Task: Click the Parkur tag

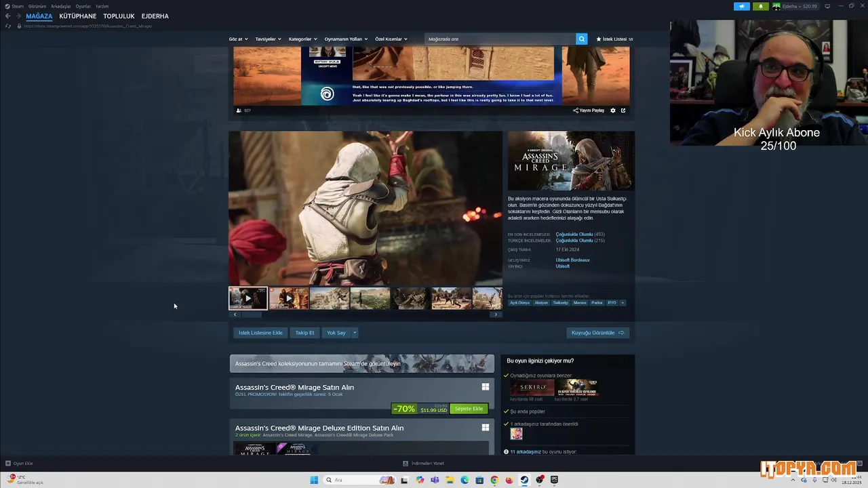Action: (x=597, y=303)
